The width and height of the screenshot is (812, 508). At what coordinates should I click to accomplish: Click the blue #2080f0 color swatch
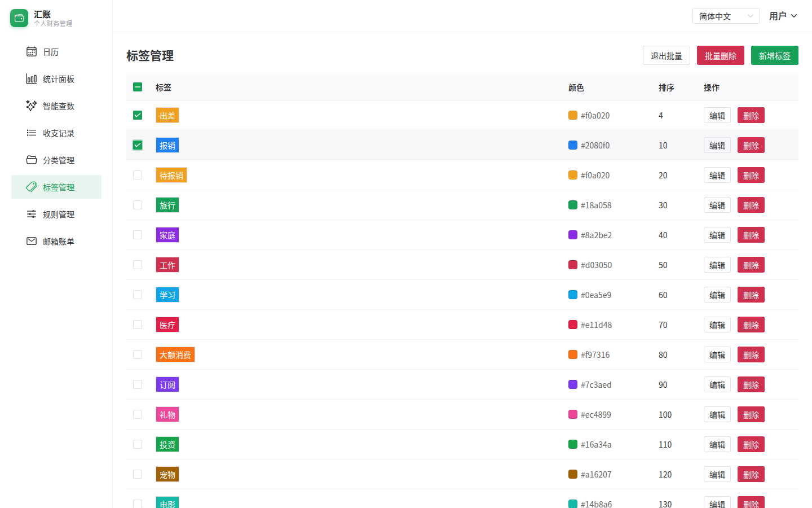tap(573, 145)
